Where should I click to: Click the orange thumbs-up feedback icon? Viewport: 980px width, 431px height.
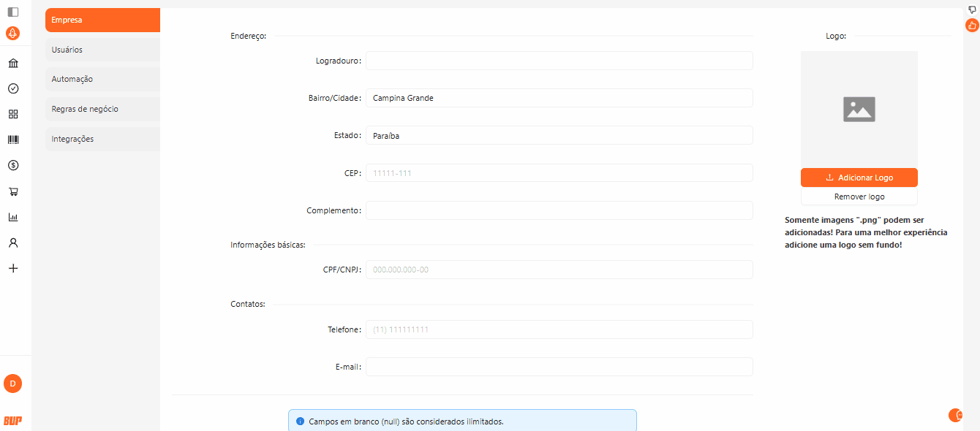(972, 25)
